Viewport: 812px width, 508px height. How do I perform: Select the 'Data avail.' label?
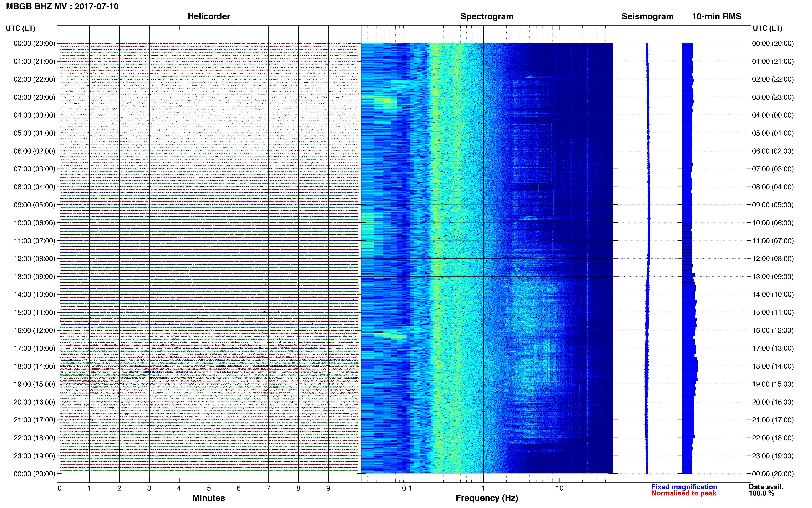(766, 487)
